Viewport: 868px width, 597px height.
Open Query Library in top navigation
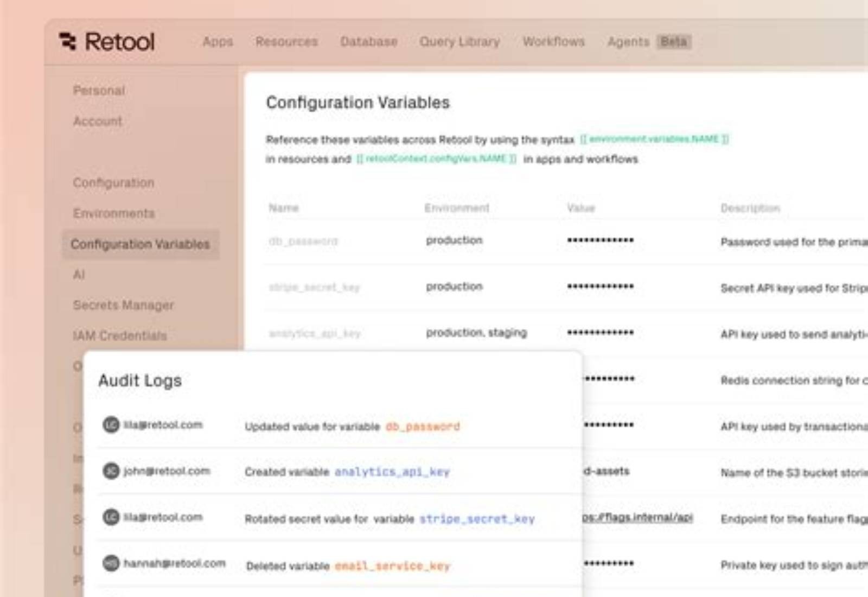pos(459,42)
